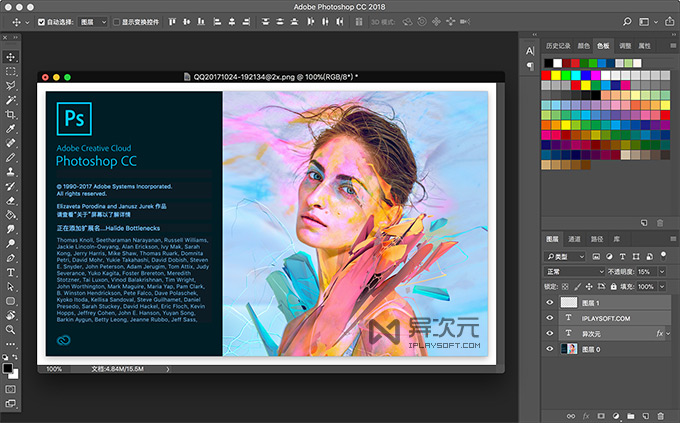Click the zoom percentage field showing 100%

click(56, 369)
